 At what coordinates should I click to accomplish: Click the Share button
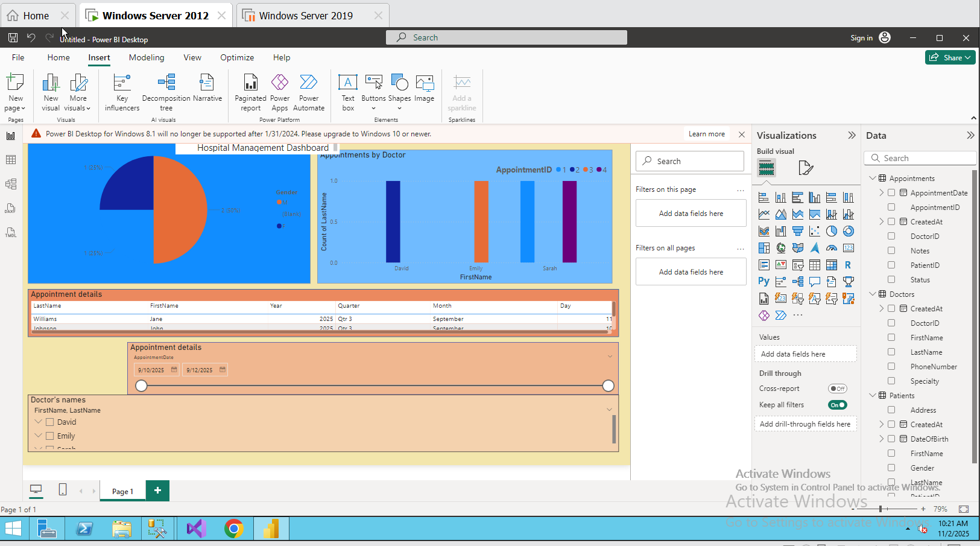(x=950, y=57)
